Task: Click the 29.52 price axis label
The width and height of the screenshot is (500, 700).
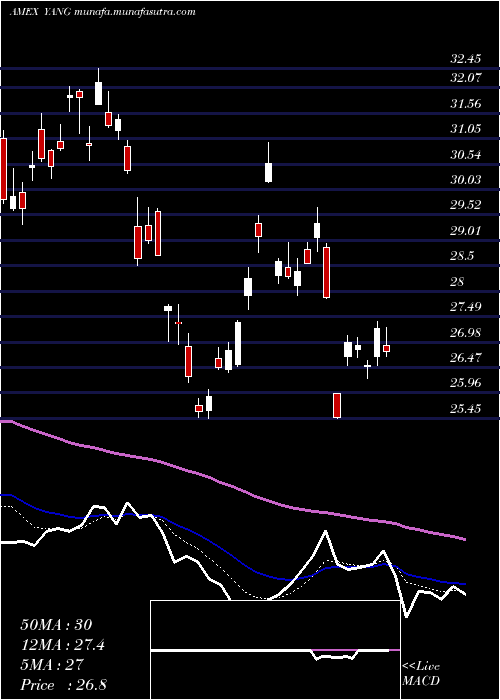Action: [x=465, y=205]
